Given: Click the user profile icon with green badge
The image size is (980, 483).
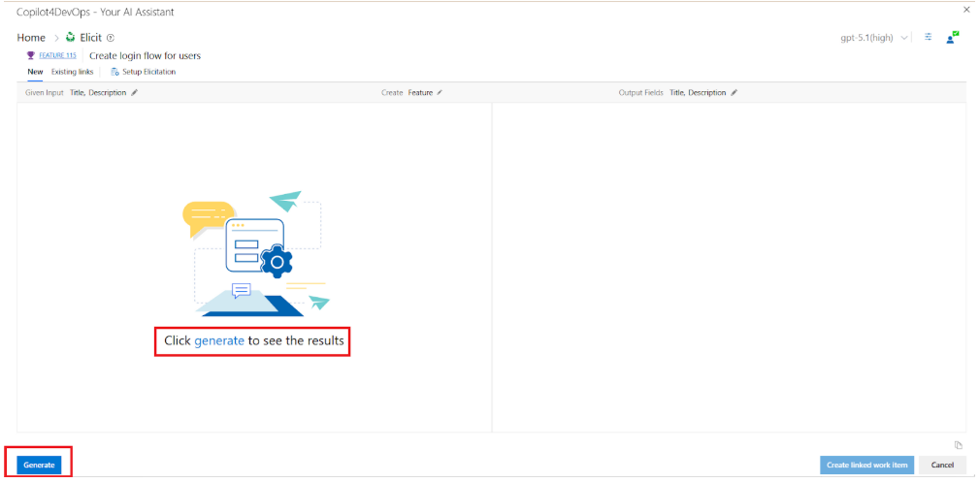Looking at the screenshot, I should click(x=953, y=37).
